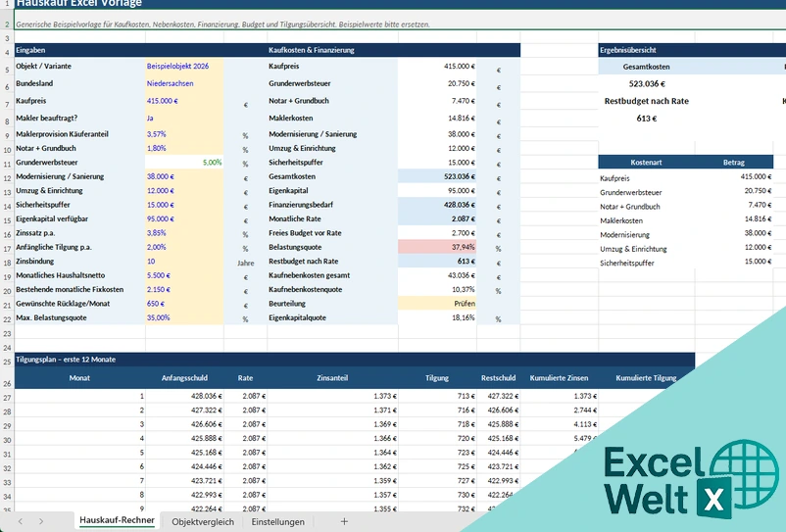Select the Gesamtkosten result cell 523.036 €
The height and width of the screenshot is (532, 786).
(x=437, y=176)
